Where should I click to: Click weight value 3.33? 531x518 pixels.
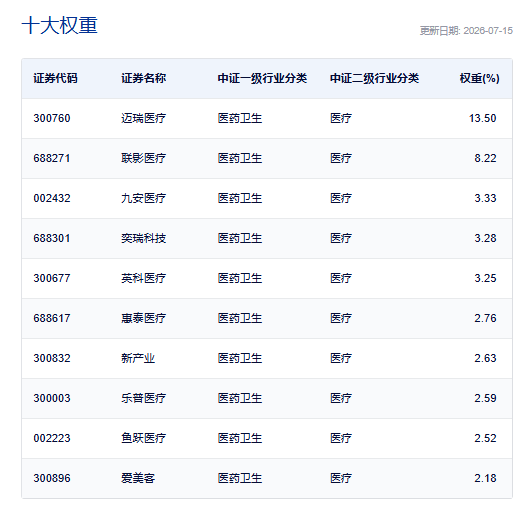(485, 198)
